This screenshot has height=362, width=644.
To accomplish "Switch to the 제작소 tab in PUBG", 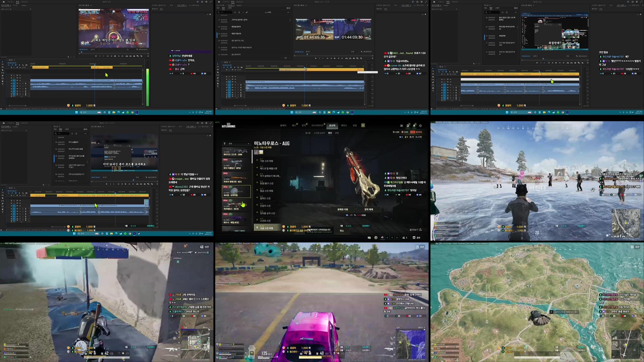I will click(344, 125).
